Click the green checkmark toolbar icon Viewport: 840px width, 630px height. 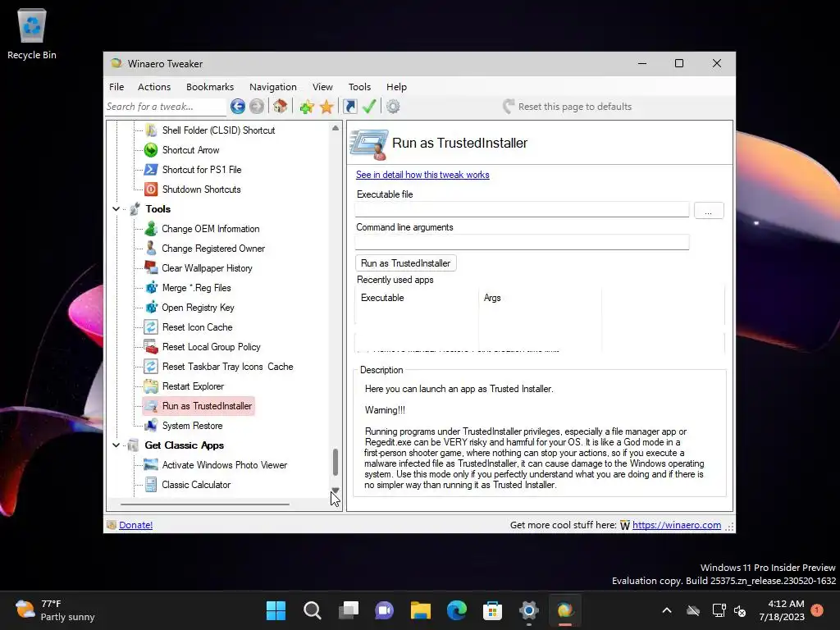pyautogui.click(x=369, y=106)
